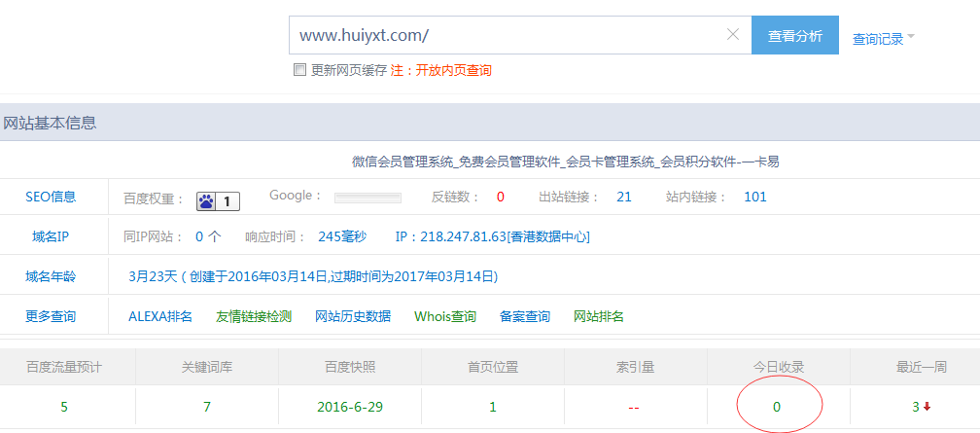Screen dimensions: 980x433
Task: Click the red down arrow beside 3
Action: click(x=927, y=407)
